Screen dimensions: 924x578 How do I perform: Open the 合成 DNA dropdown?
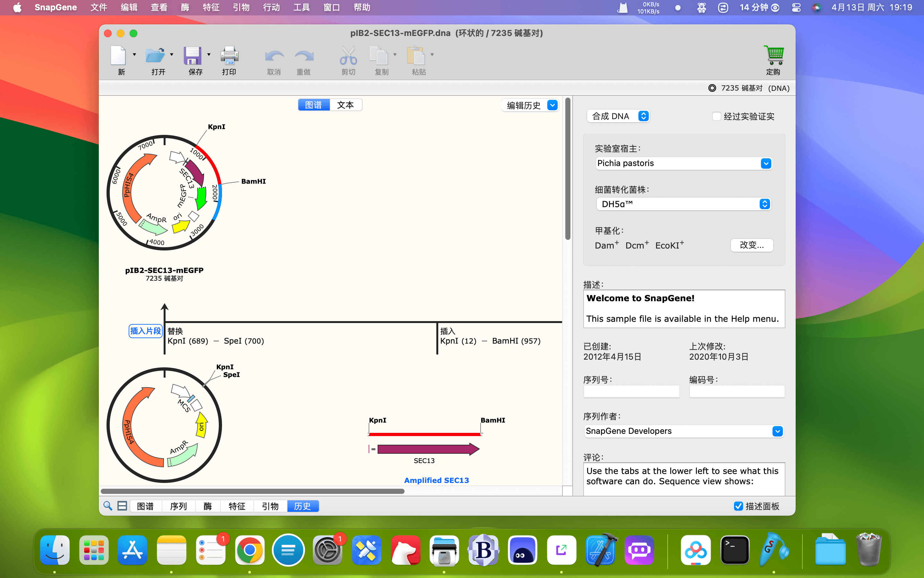point(618,116)
